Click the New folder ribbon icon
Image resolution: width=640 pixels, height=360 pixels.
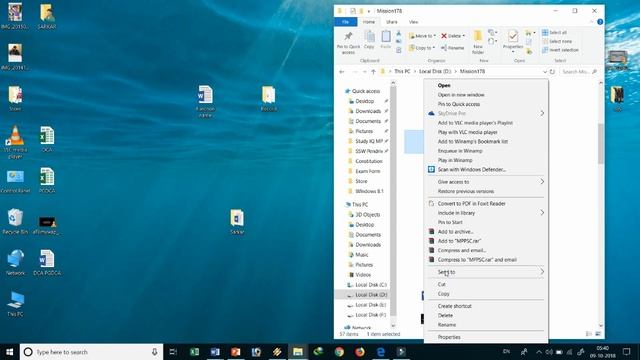pyautogui.click(x=478, y=42)
